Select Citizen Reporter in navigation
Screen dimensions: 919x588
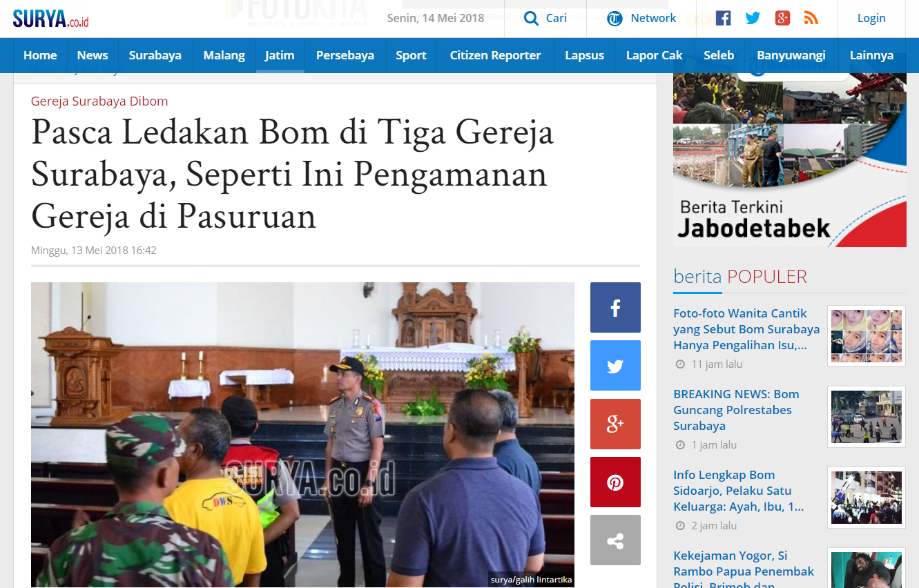(495, 55)
